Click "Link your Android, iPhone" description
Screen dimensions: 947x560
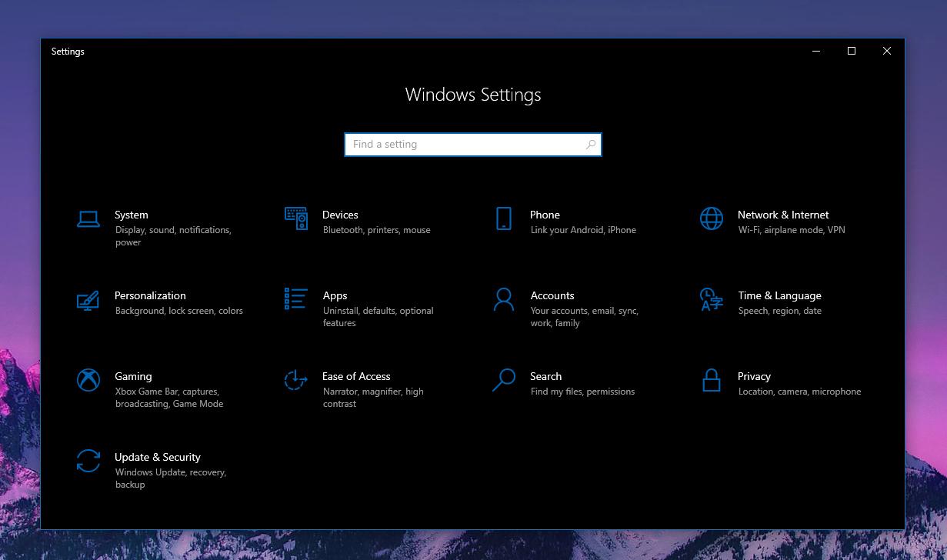583,230
